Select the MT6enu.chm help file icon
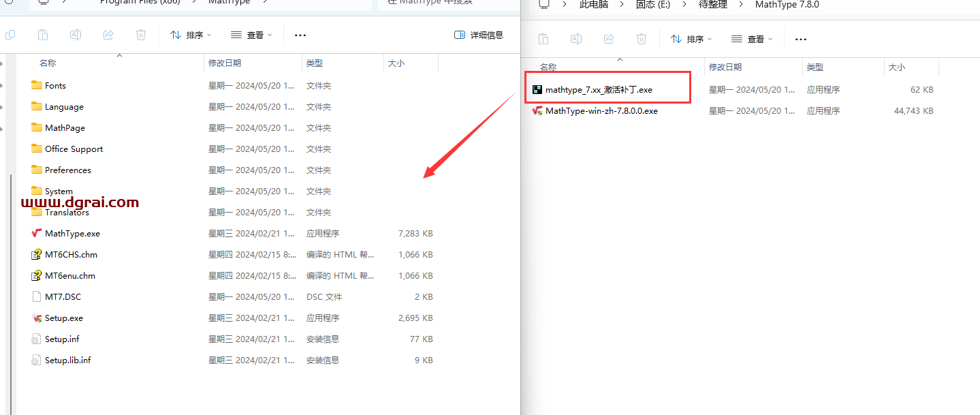Viewport: 980px width, 415px height. click(37, 275)
